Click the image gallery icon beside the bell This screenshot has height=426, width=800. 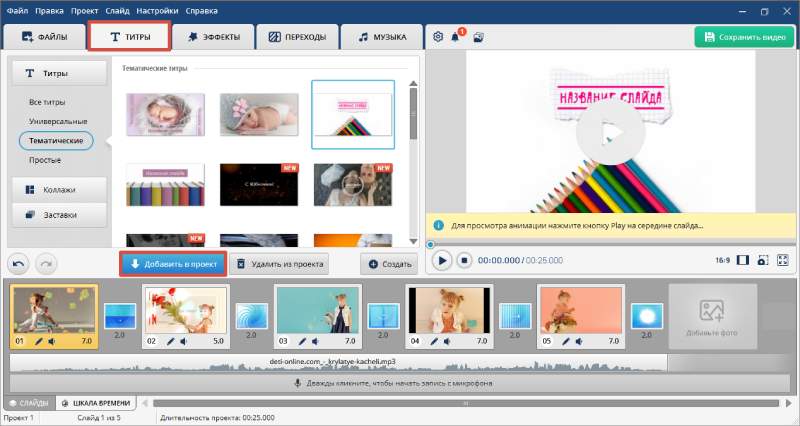click(478, 37)
